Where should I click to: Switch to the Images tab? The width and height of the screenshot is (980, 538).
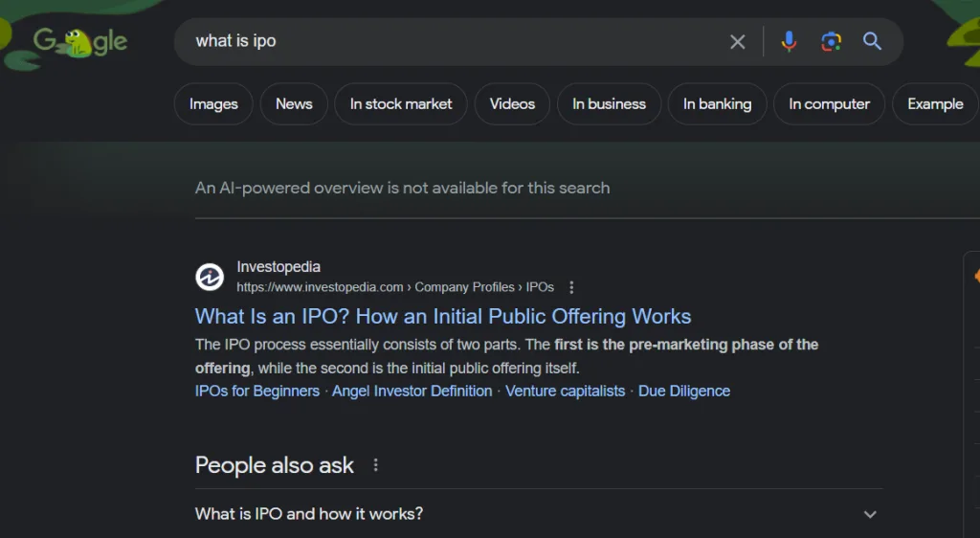coord(213,104)
